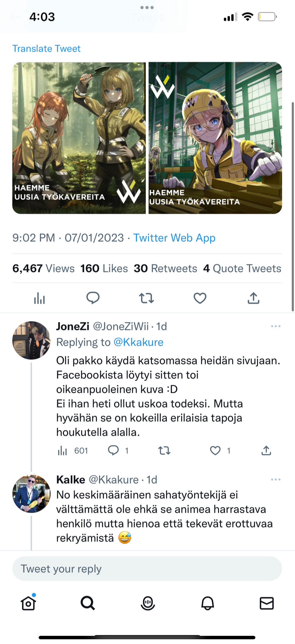View analytics icon for the main tweet

[40, 298]
